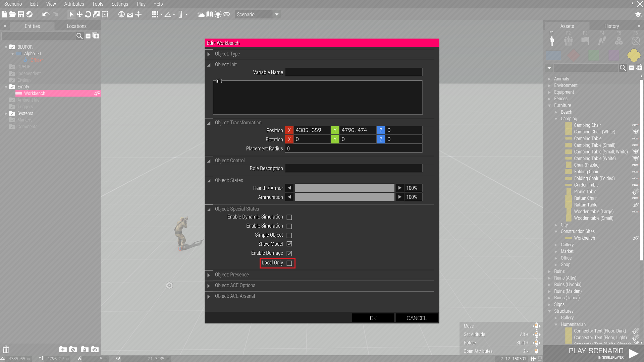The width and height of the screenshot is (644, 362).
Task: Publish to Steam Workshop icon
Action: [30, 14]
